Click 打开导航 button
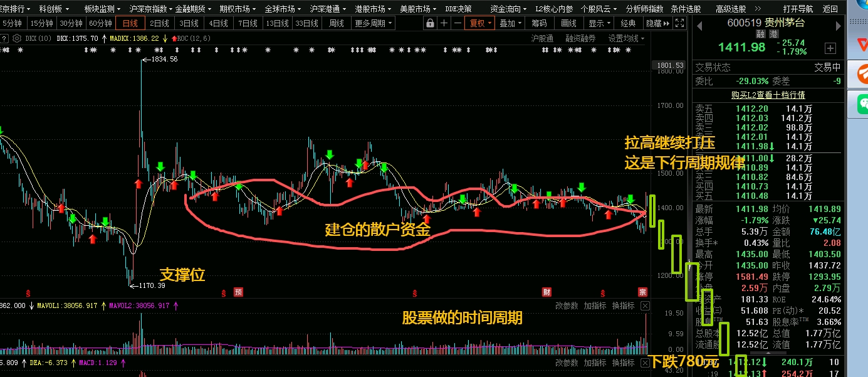 (x=798, y=9)
